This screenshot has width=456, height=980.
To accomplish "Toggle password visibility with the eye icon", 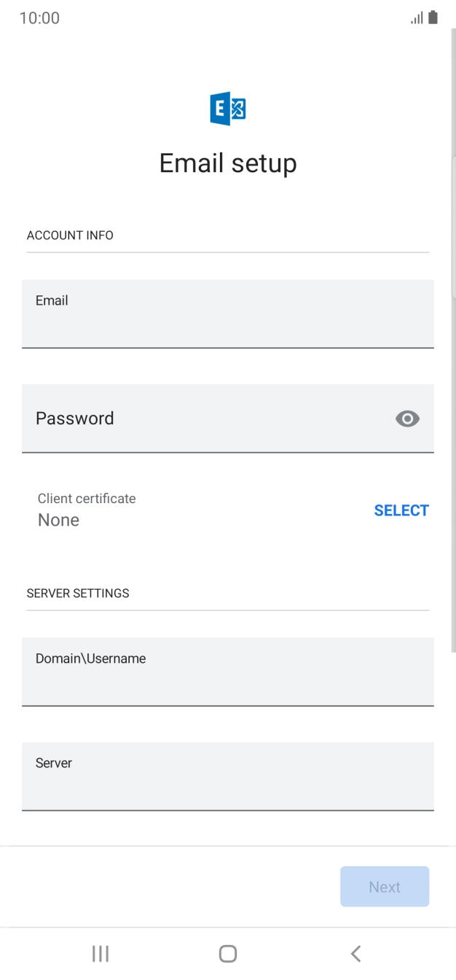I will click(406, 419).
